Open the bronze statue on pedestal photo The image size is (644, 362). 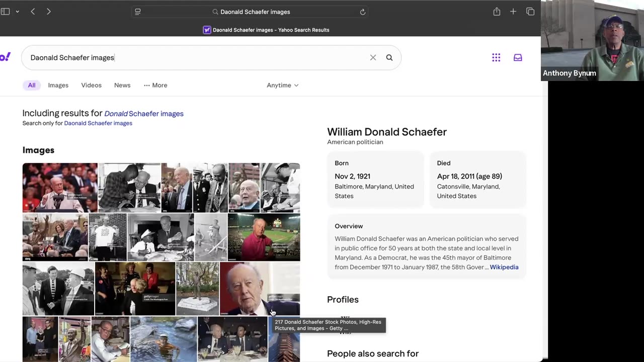coord(198,289)
